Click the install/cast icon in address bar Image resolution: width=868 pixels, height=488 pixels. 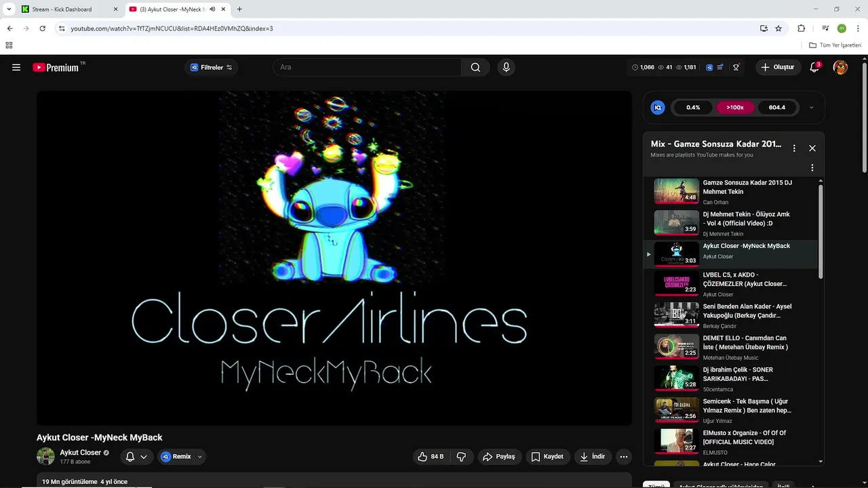coord(764,28)
